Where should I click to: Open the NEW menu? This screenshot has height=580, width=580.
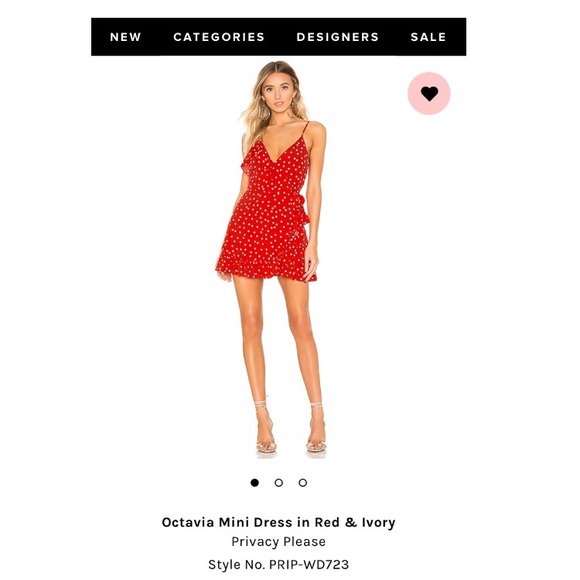pyautogui.click(x=125, y=37)
